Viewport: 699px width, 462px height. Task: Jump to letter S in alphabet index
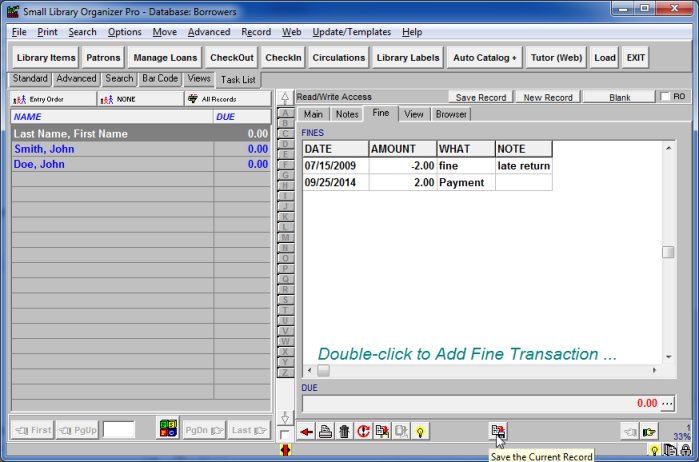pyautogui.click(x=285, y=300)
